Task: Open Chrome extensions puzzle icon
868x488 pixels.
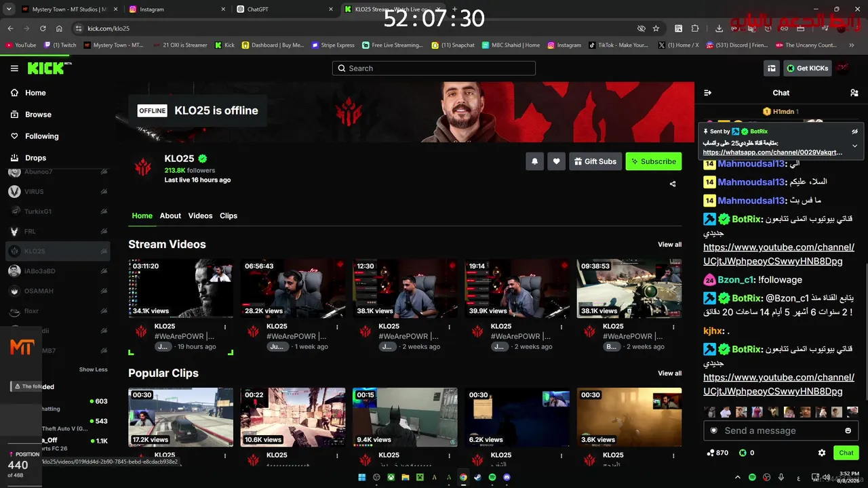Action: [695, 28]
